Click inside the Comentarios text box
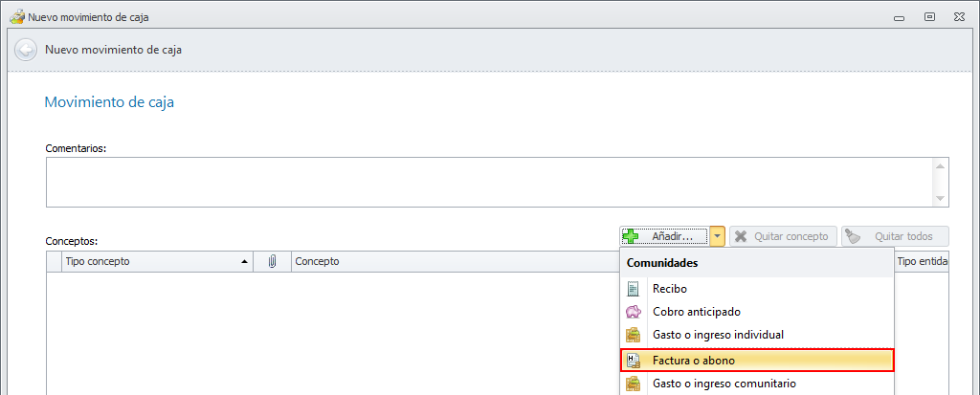 (x=488, y=182)
